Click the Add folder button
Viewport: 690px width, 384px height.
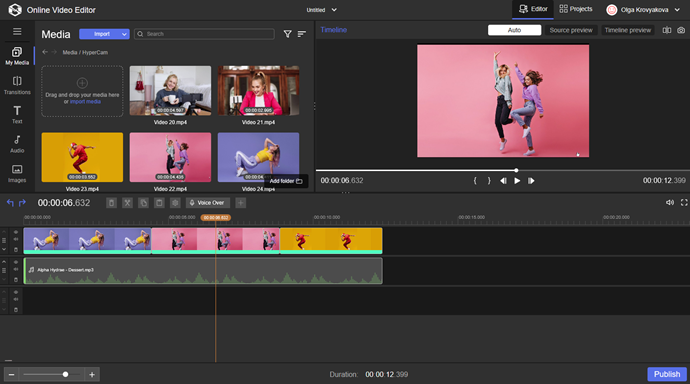pos(286,181)
